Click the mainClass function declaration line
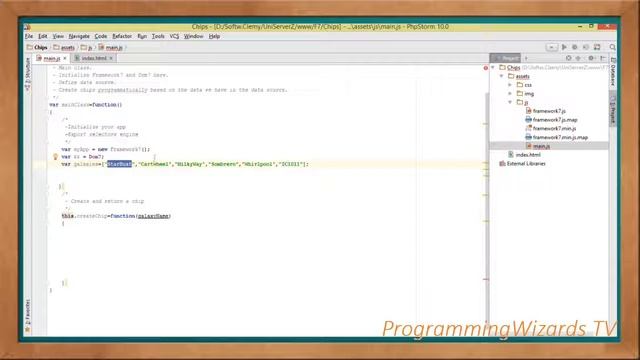The width and height of the screenshot is (640, 360). click(x=86, y=105)
